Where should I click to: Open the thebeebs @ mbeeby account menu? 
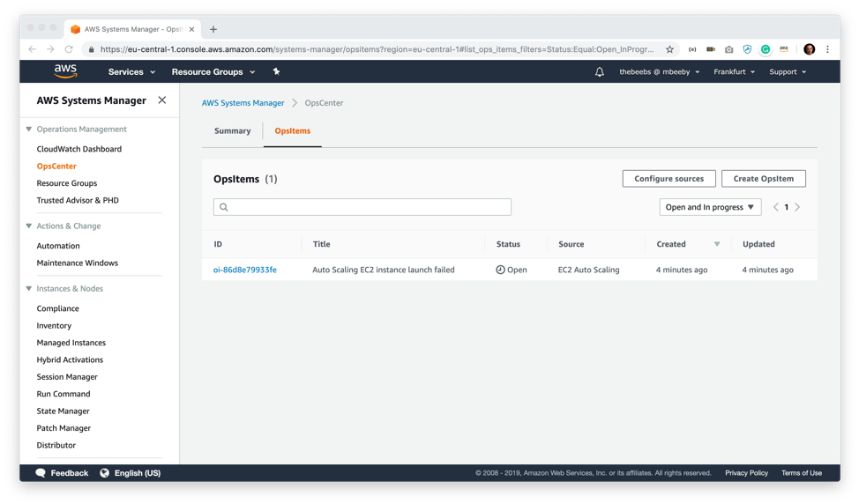click(x=659, y=71)
